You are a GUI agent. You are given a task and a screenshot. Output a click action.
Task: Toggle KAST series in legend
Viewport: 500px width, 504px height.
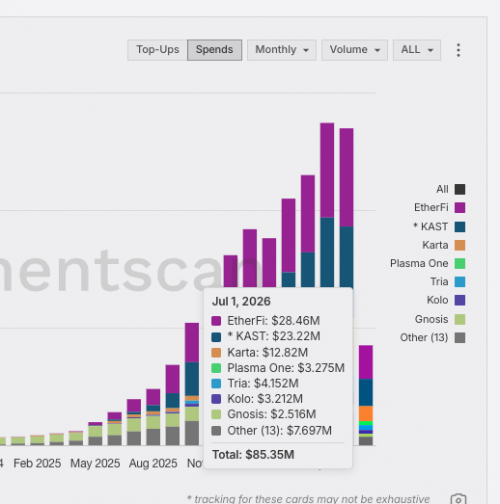(460, 227)
